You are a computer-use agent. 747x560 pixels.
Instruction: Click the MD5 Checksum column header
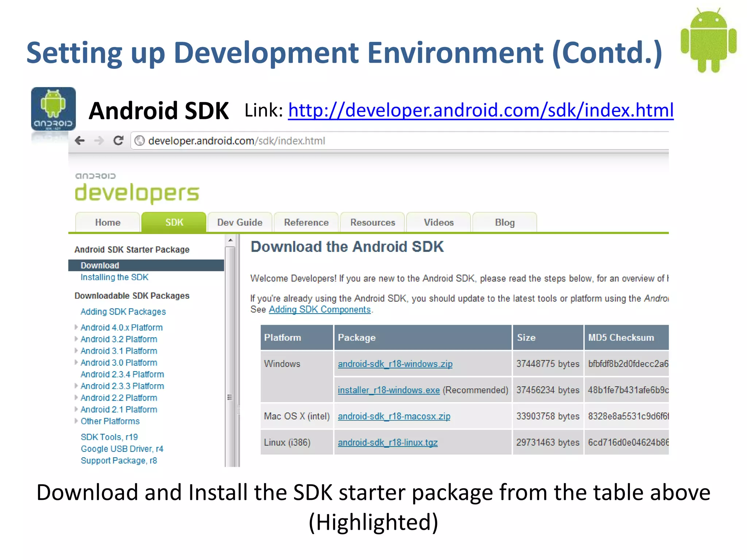pos(627,338)
